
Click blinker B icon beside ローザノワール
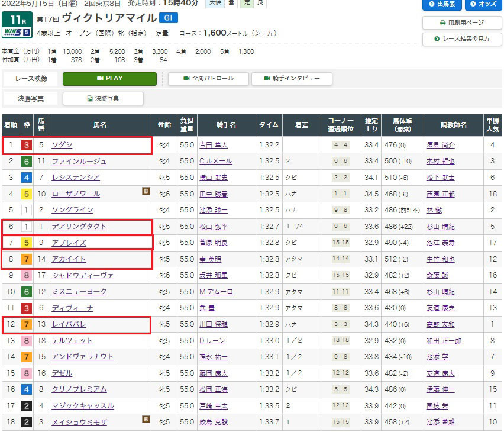(146, 191)
